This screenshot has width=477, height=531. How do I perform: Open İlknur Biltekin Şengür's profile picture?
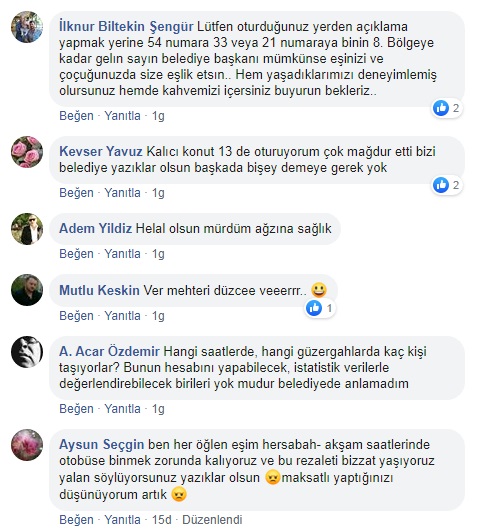point(27,27)
